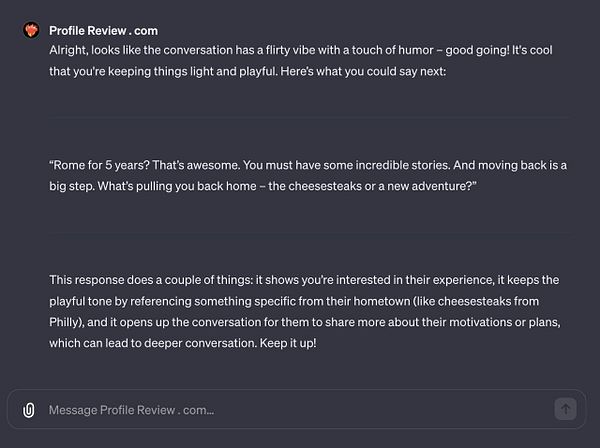Click the paperclip attach file icon

tap(29, 409)
